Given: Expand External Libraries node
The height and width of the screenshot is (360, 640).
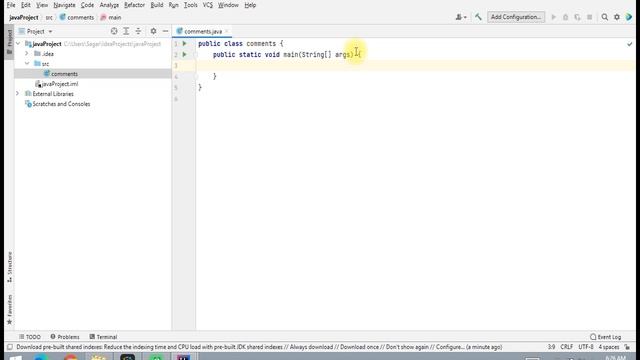Looking at the screenshot, I should point(17,94).
